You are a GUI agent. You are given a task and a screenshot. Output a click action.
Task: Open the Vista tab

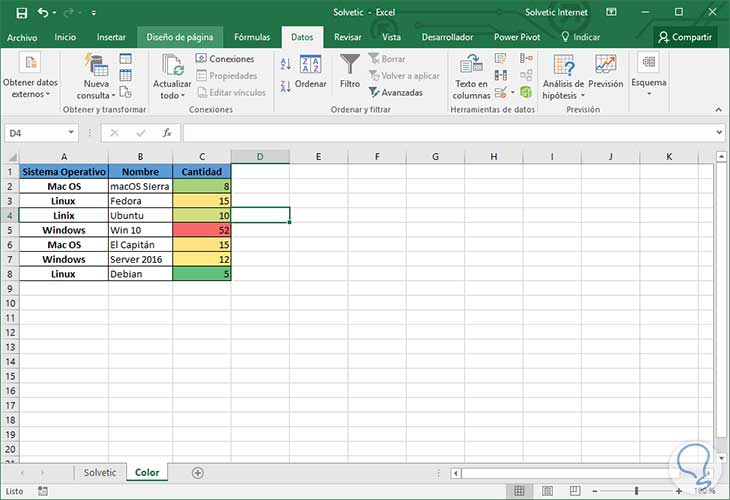pyautogui.click(x=391, y=37)
